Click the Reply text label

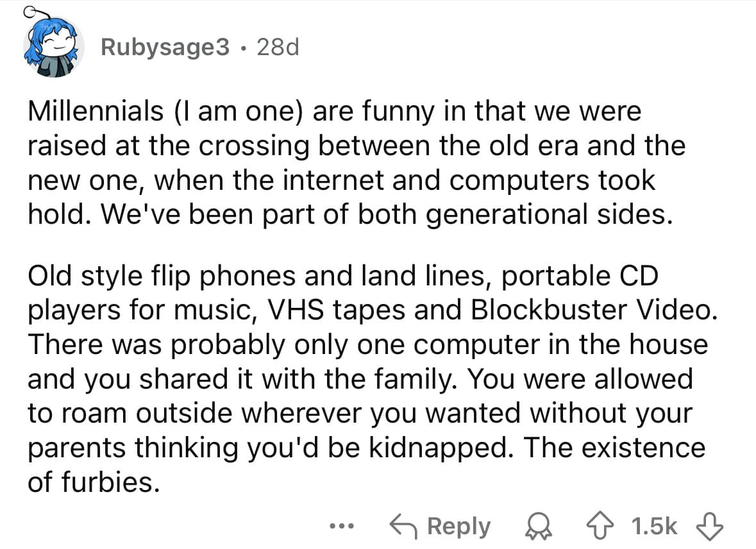458,527
